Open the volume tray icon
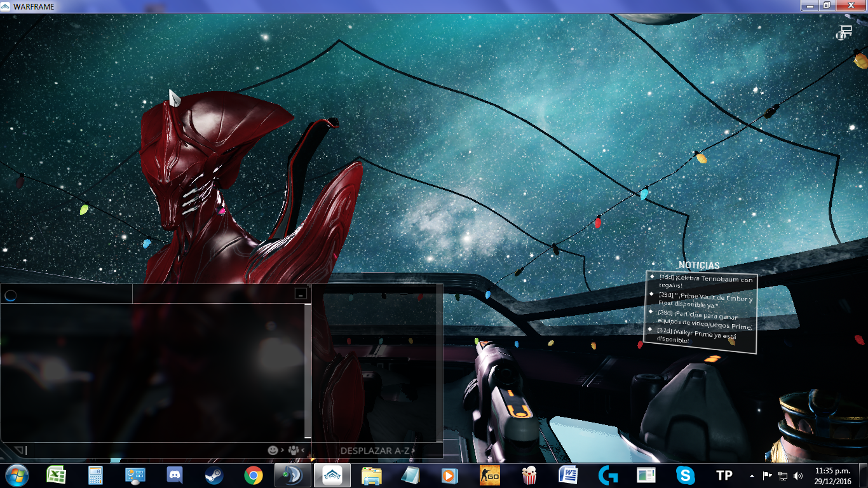The width and height of the screenshot is (868, 488). click(x=798, y=475)
